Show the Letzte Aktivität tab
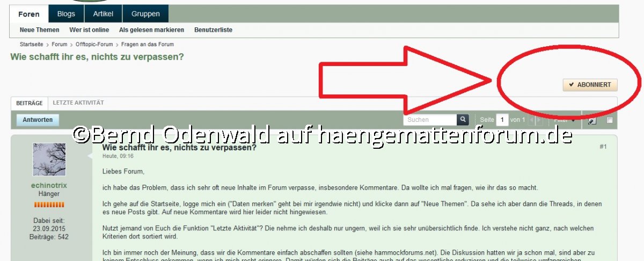 78,103
